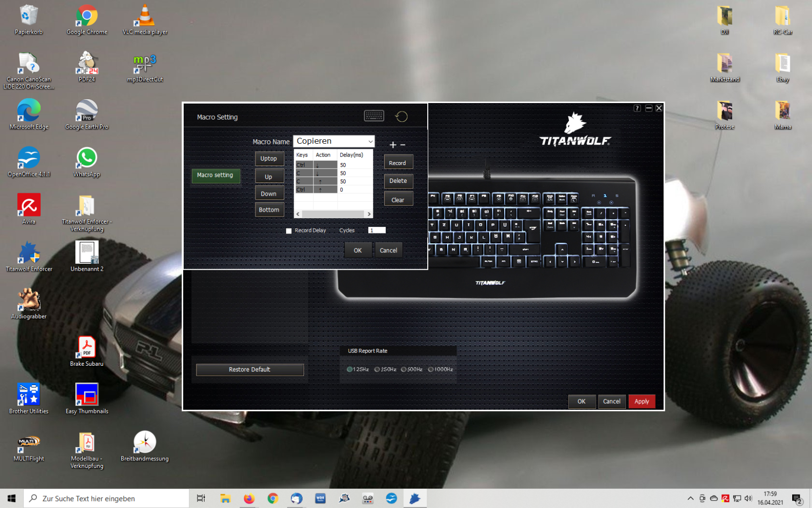Enable the Record Delay checkbox
This screenshot has width=812, height=508.
click(x=289, y=230)
